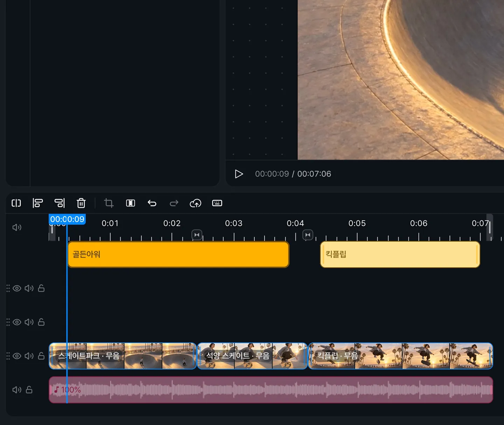Lock the music audio track
Screen dimensions: 504x425
(29, 390)
